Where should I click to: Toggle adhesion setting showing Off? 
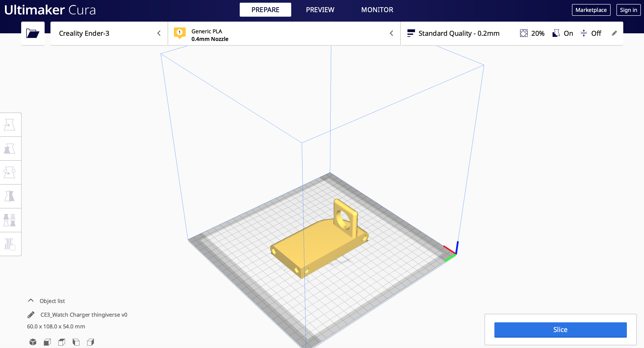(x=591, y=33)
